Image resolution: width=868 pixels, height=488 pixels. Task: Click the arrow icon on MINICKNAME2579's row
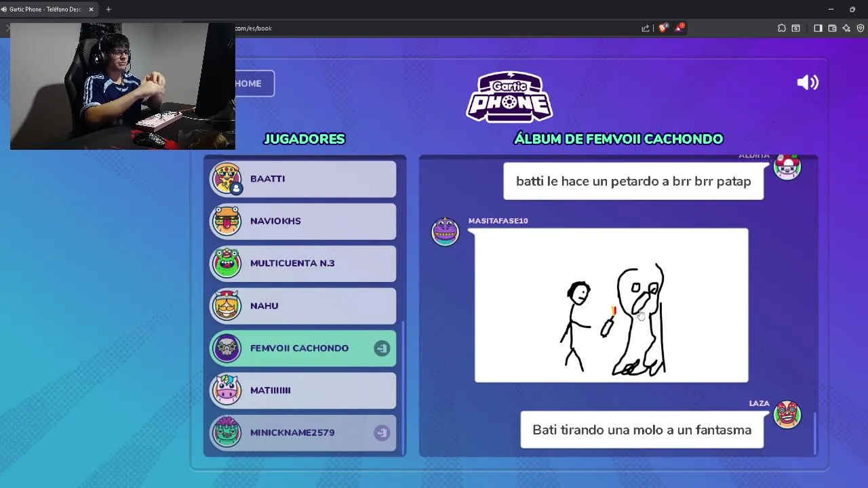[382, 432]
